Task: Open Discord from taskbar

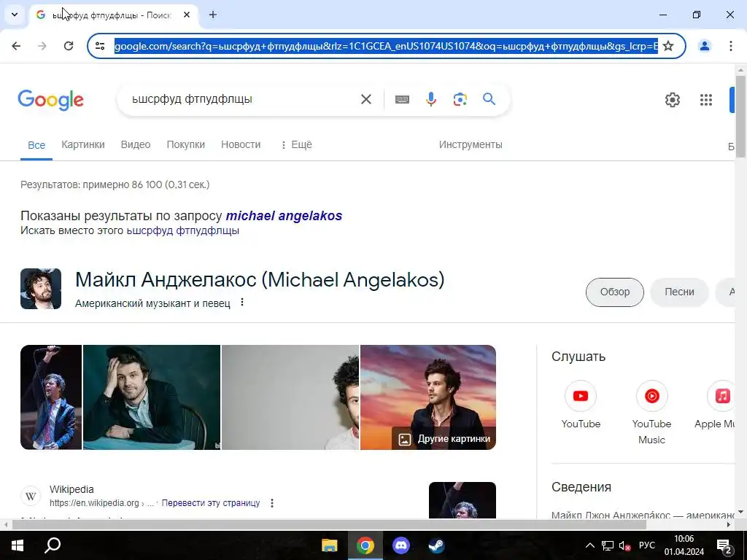Action: pyautogui.click(x=400, y=545)
